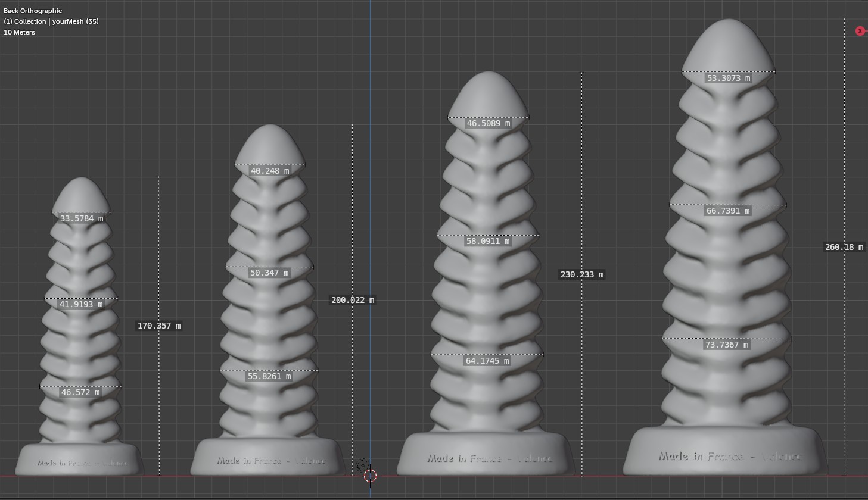
Task: Click the 55.8261 m width measurement
Action: (x=269, y=376)
